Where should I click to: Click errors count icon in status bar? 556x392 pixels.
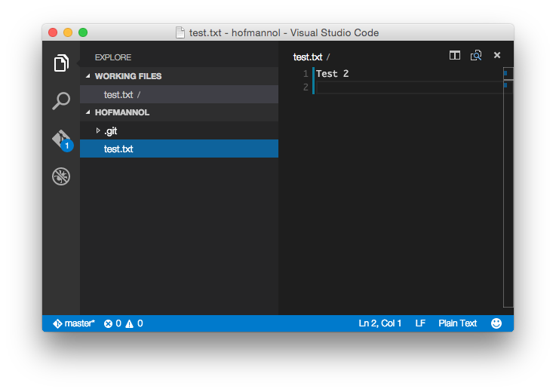coord(109,323)
